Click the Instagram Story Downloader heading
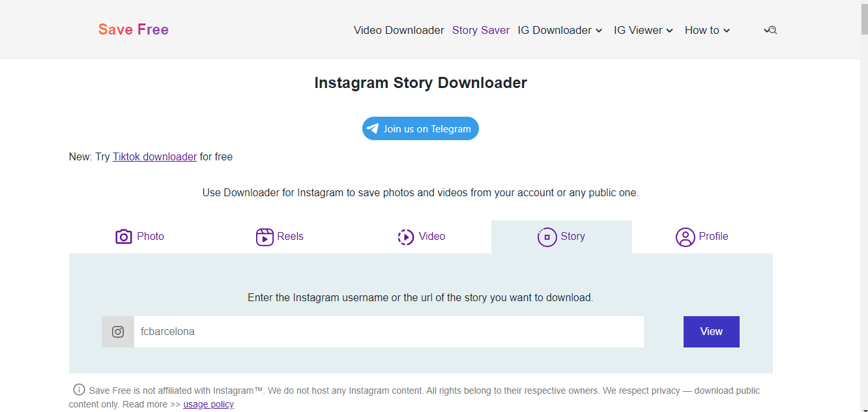The image size is (868, 412). 421,83
